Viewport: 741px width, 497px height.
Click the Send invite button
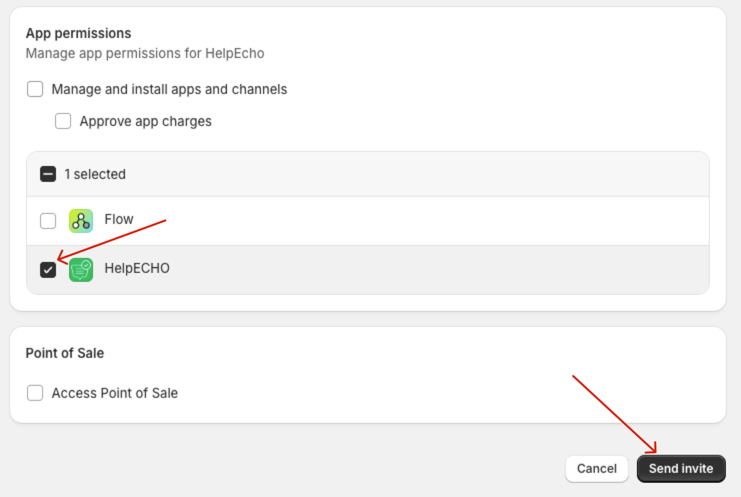681,468
